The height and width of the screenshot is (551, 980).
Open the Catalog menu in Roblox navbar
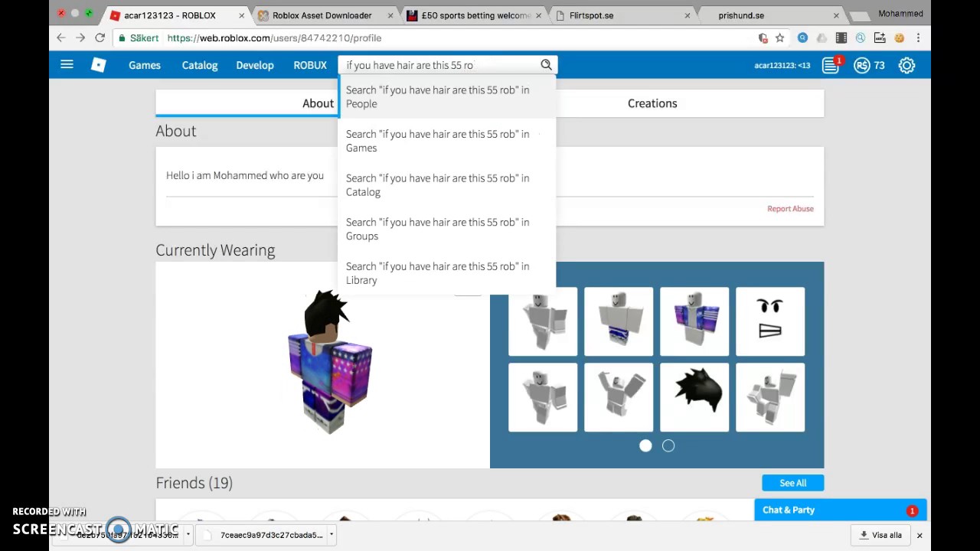coord(200,65)
